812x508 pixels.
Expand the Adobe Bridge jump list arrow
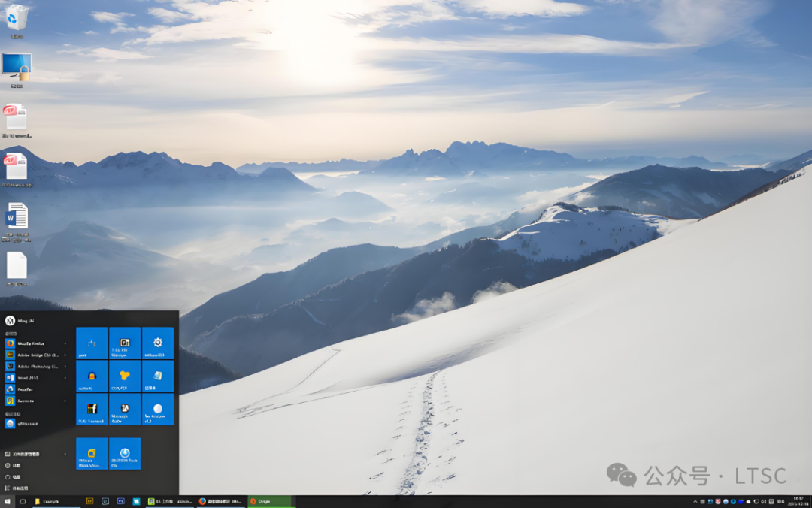point(65,355)
